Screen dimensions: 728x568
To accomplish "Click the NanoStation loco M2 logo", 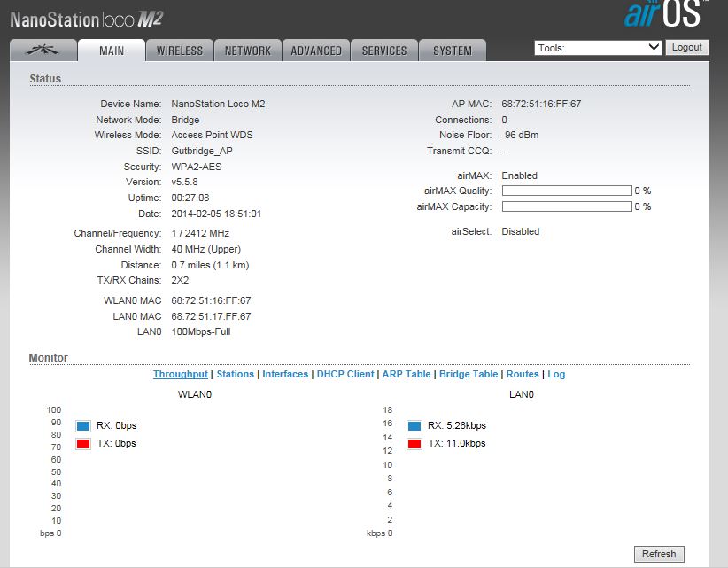I will [87, 19].
